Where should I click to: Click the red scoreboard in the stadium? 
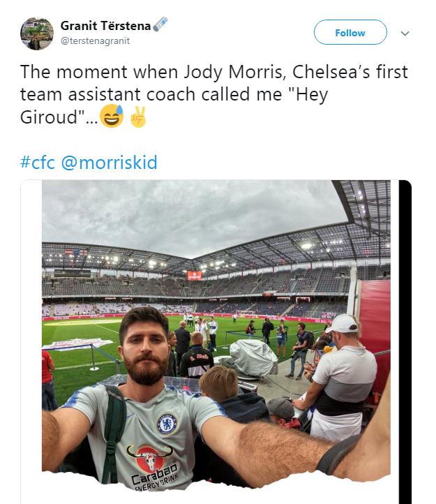point(195,276)
